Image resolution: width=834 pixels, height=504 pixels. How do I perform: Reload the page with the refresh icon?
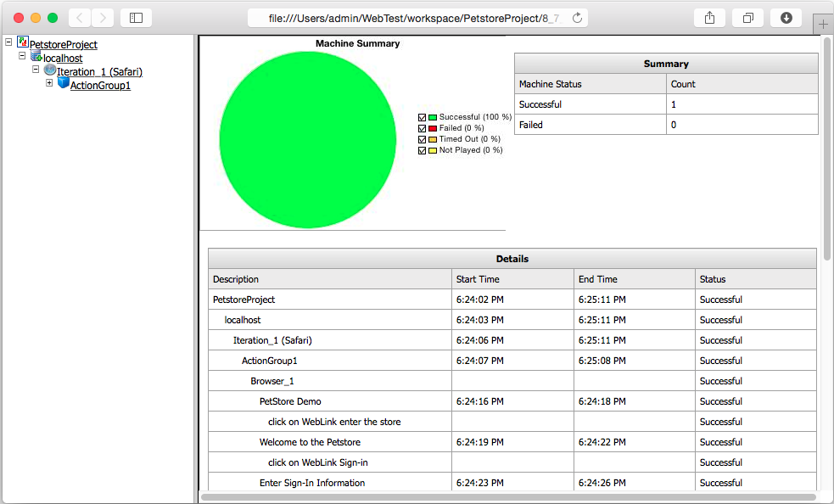coord(577,18)
